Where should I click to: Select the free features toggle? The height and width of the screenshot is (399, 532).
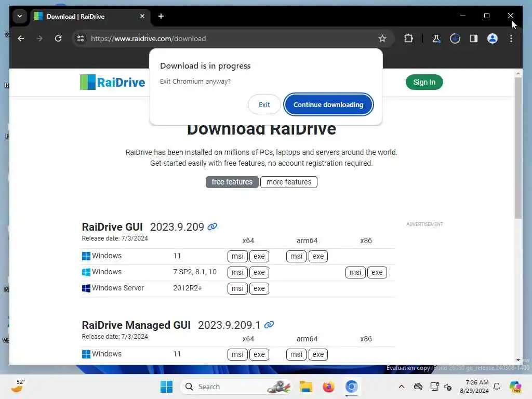pos(232,182)
